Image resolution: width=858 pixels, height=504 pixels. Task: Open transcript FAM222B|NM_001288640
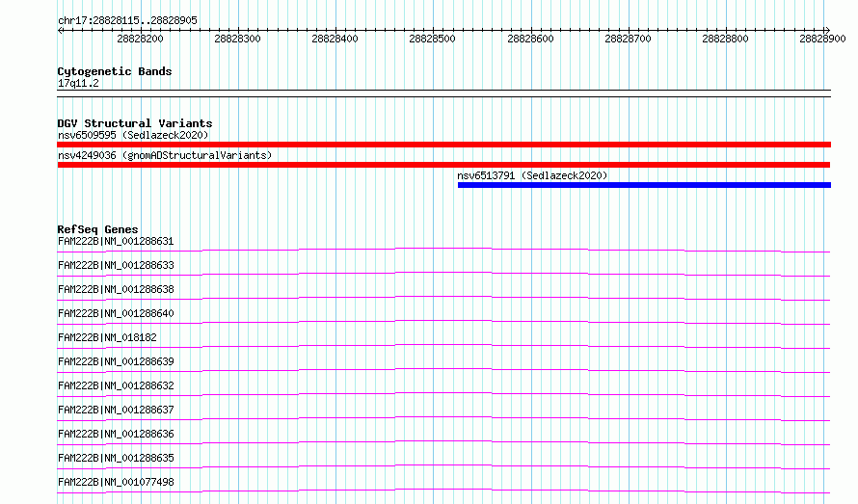point(116,313)
